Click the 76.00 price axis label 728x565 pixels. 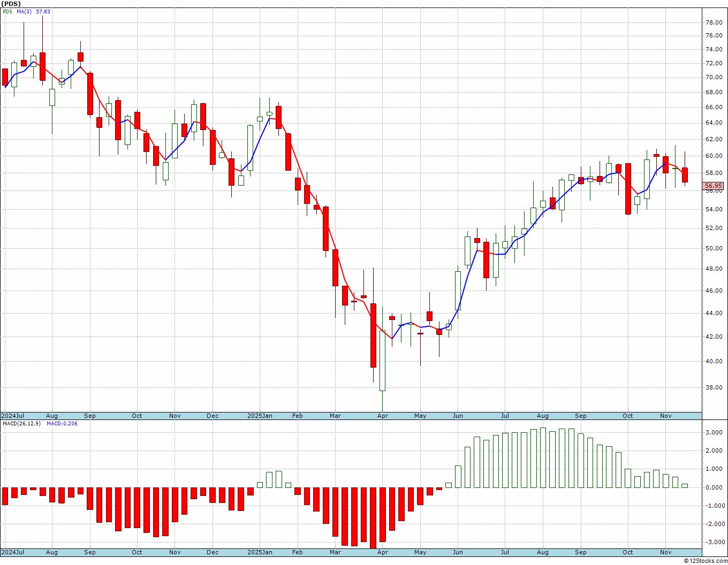pyautogui.click(x=714, y=36)
